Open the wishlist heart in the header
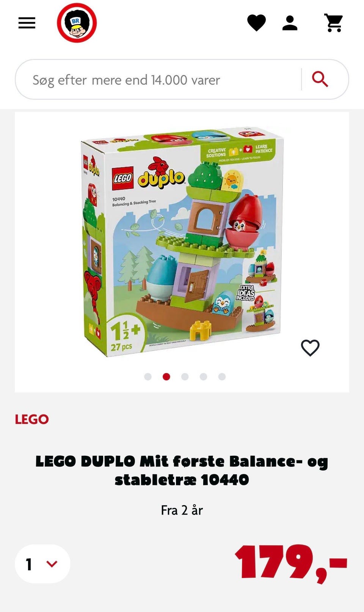The image size is (364, 612). click(257, 23)
